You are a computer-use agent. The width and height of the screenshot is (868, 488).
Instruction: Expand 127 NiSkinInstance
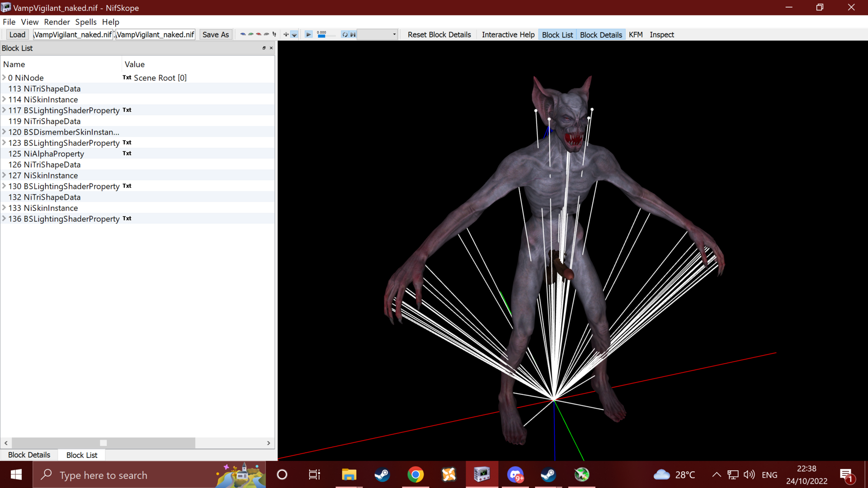[x=4, y=175]
